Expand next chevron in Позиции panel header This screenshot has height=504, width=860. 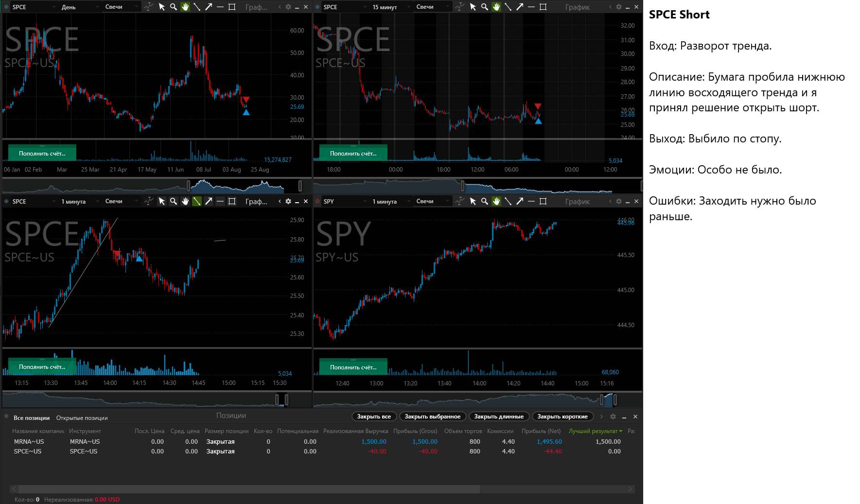pos(601,417)
